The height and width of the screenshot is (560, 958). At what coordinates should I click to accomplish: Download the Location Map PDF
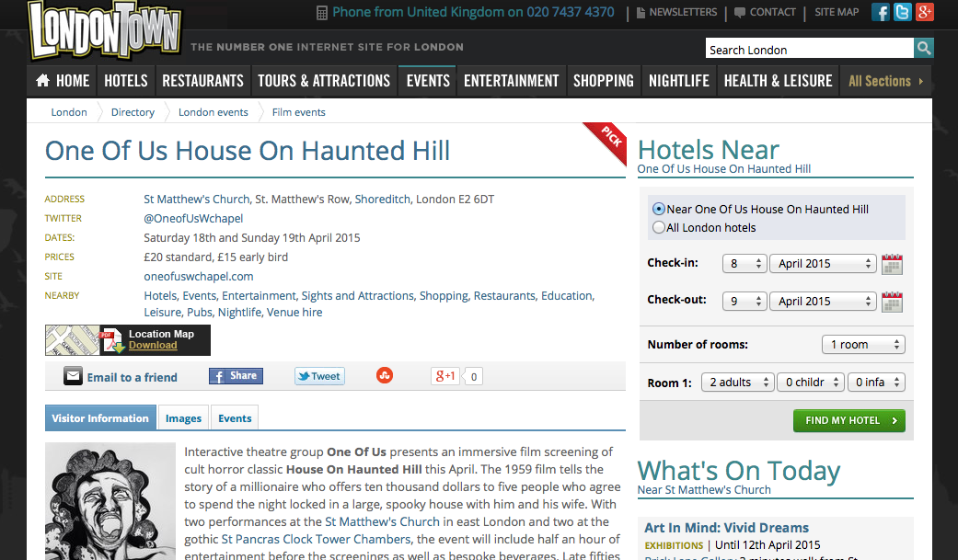tap(152, 346)
